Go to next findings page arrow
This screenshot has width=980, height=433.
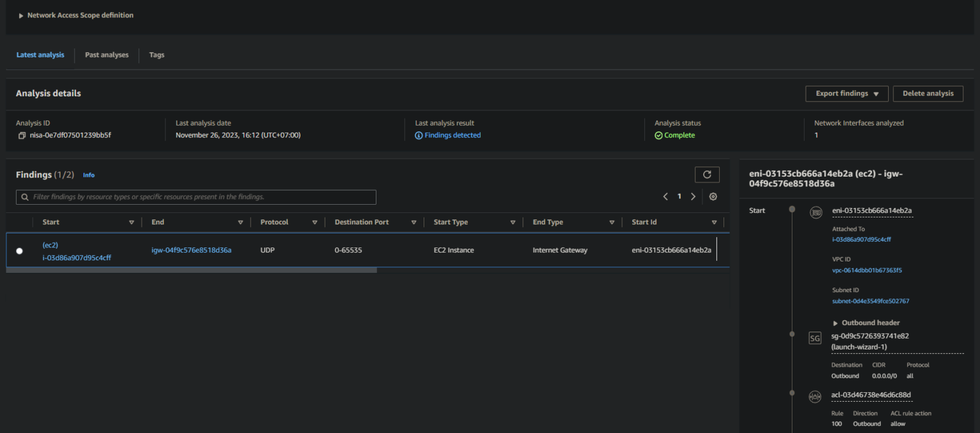click(x=693, y=196)
